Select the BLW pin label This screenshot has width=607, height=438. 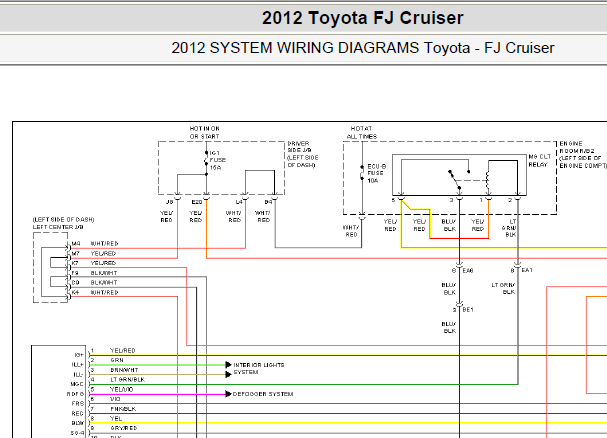pos(77,423)
